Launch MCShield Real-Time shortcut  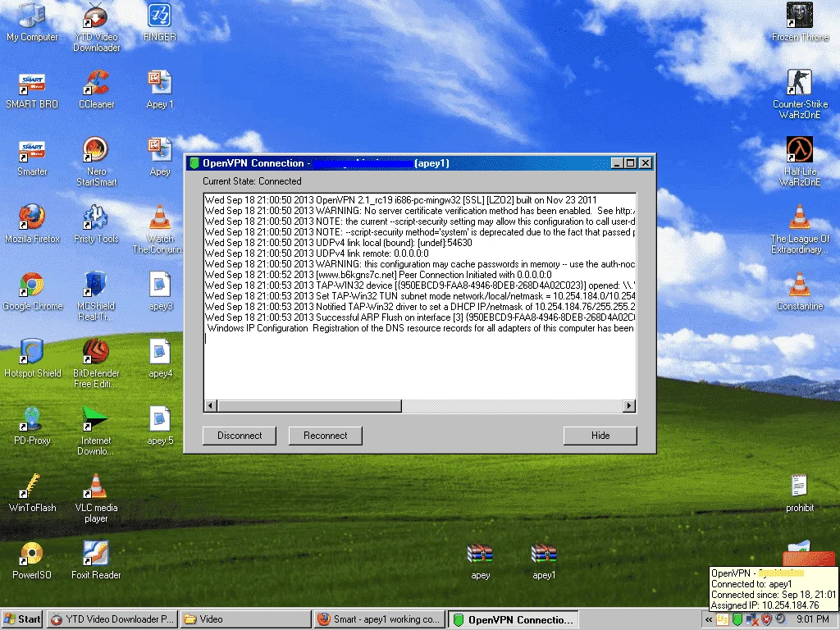pyautogui.click(x=97, y=296)
